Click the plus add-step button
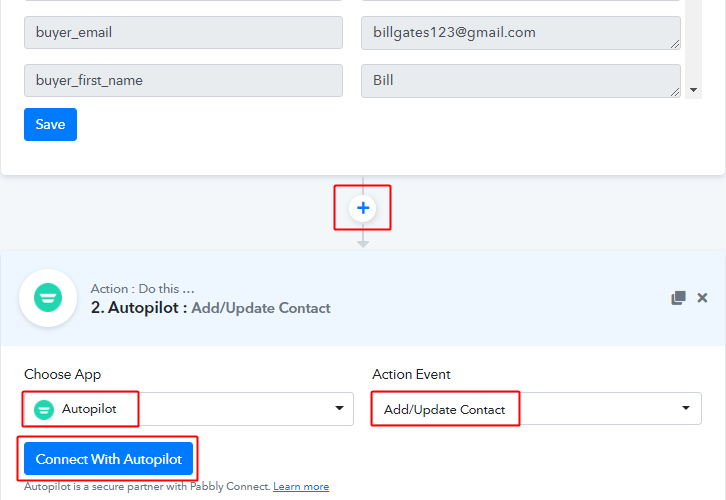The image size is (726, 500). (x=363, y=208)
